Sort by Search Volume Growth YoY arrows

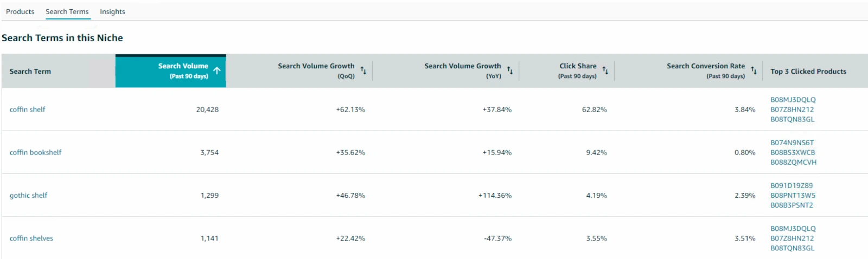[510, 71]
